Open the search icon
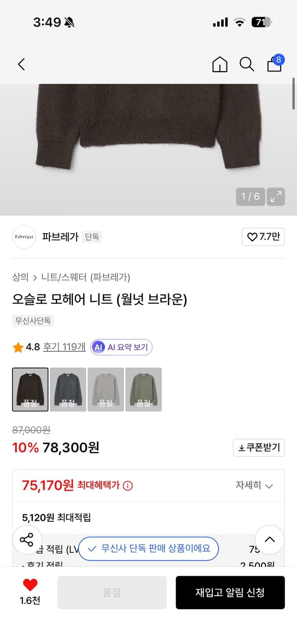This screenshot has width=297, height=644. point(247,64)
